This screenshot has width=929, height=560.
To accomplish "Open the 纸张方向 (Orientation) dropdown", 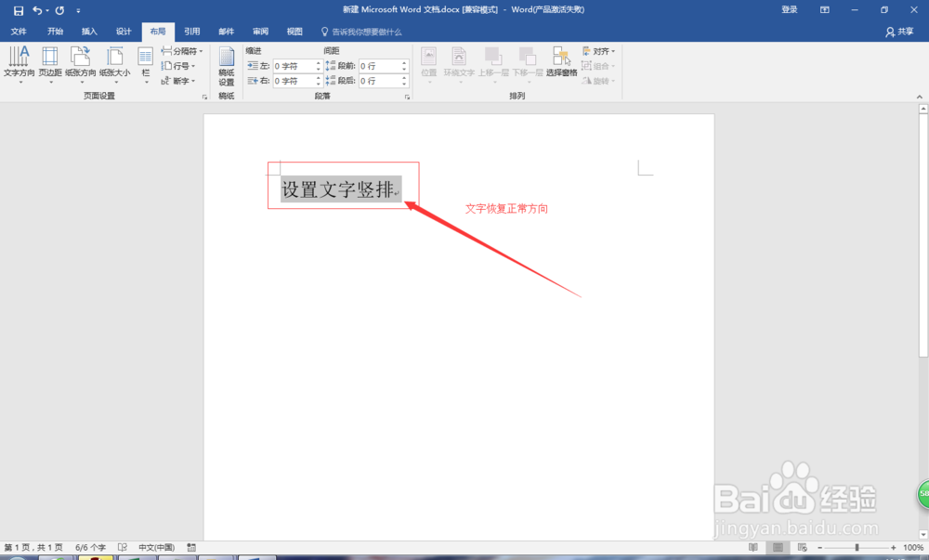I will 82,65.
